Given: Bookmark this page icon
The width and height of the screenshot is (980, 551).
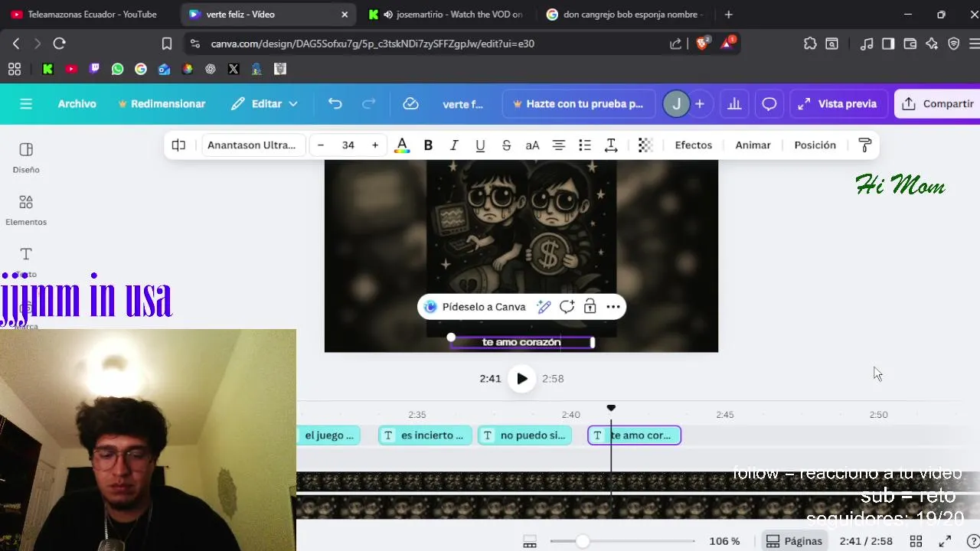Looking at the screenshot, I should click(167, 44).
